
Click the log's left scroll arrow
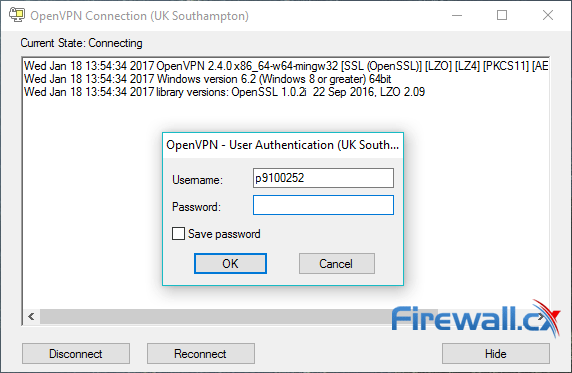31,316
